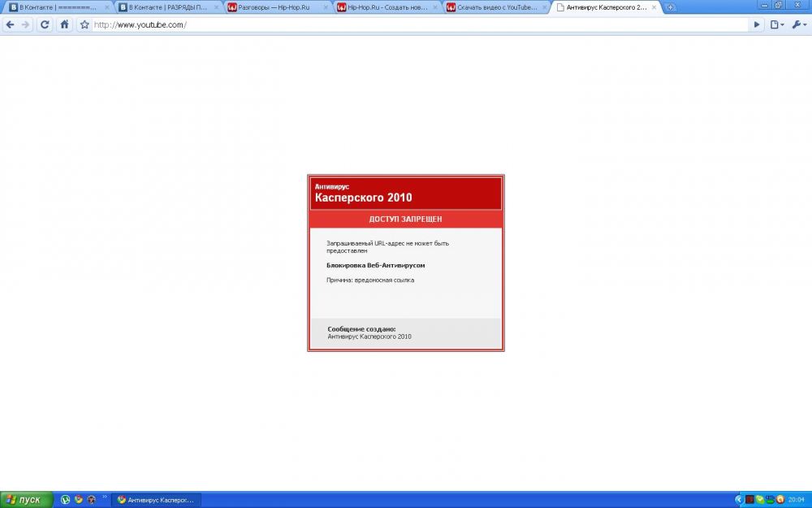Open the orange round tray icon
The width and height of the screenshot is (812, 508).
pyautogui.click(x=780, y=500)
